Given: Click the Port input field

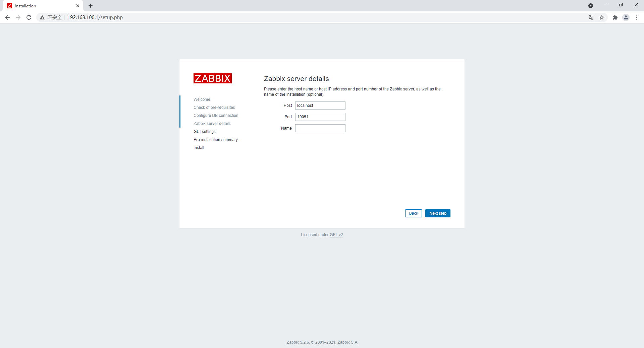Looking at the screenshot, I should 320,117.
